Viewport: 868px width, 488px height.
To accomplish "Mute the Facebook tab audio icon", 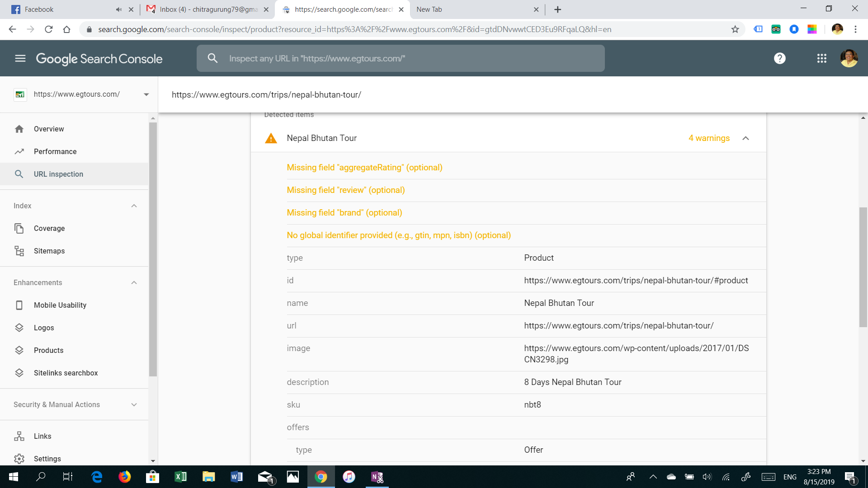I will 118,9.
